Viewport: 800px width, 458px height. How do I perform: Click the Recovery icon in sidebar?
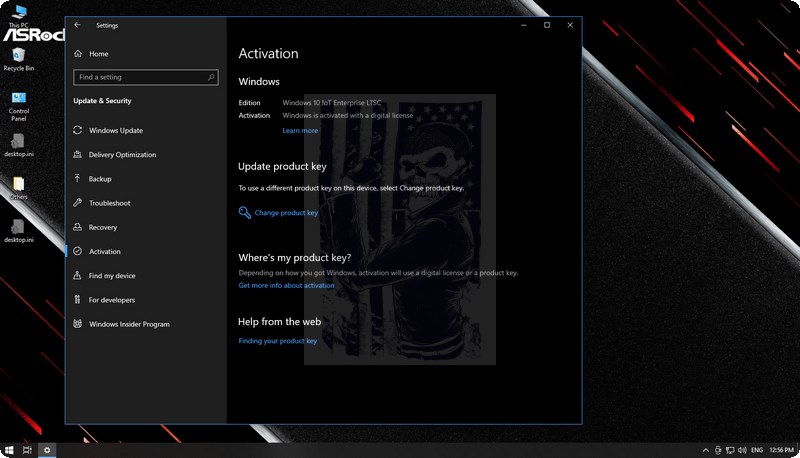78,227
